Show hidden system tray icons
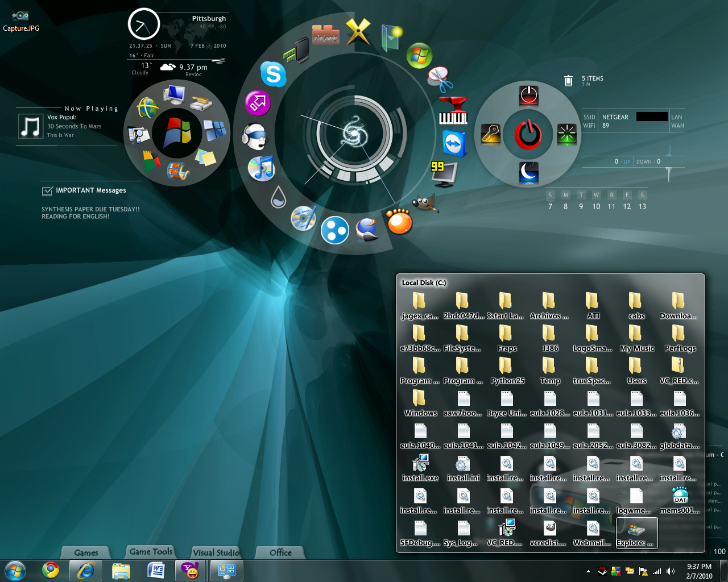The image size is (728, 582). click(588, 571)
